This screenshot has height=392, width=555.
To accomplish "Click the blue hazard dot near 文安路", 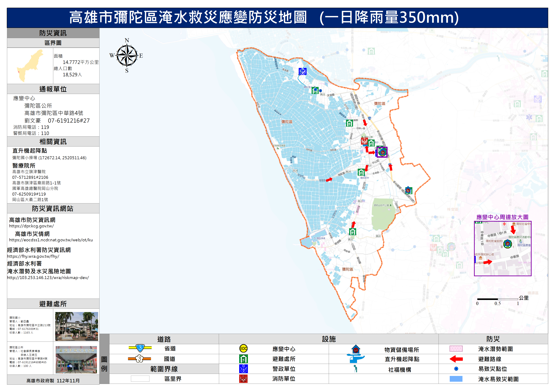I will coord(321,91).
